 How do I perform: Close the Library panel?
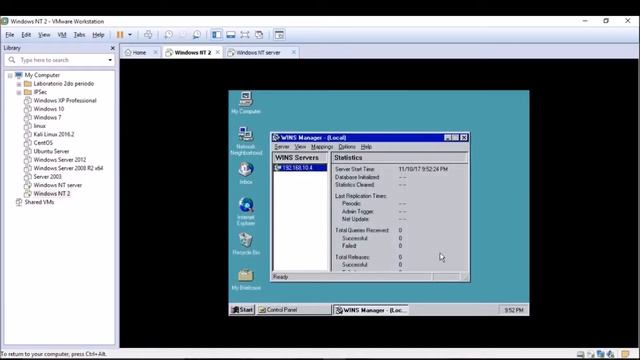tap(113, 48)
